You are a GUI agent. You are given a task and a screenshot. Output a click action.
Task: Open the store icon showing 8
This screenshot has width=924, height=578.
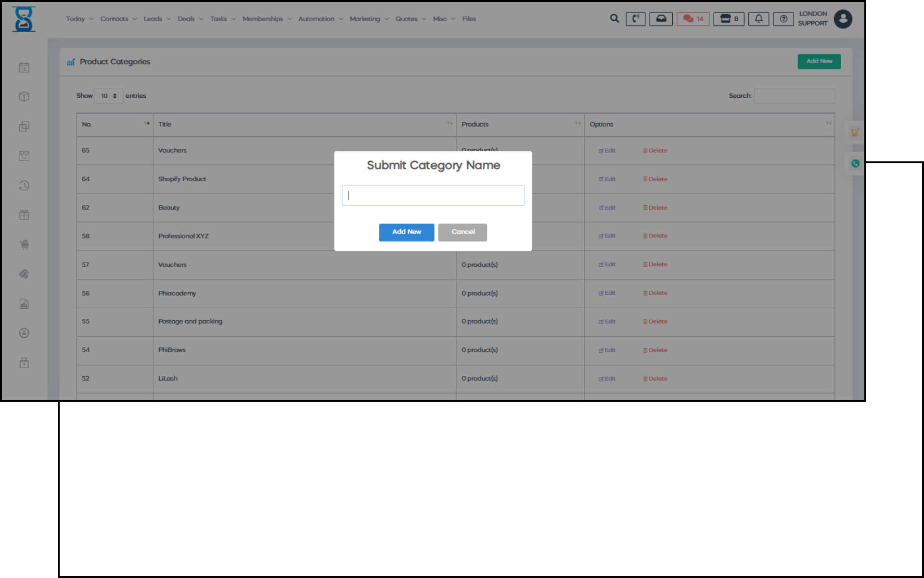point(729,19)
